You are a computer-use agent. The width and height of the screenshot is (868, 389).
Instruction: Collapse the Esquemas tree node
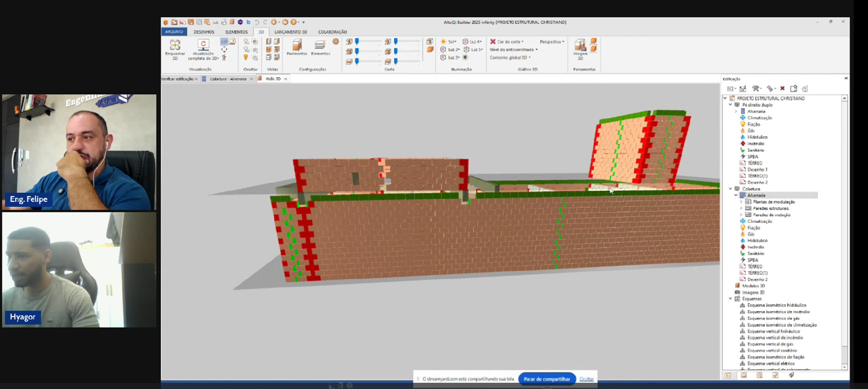tap(731, 299)
